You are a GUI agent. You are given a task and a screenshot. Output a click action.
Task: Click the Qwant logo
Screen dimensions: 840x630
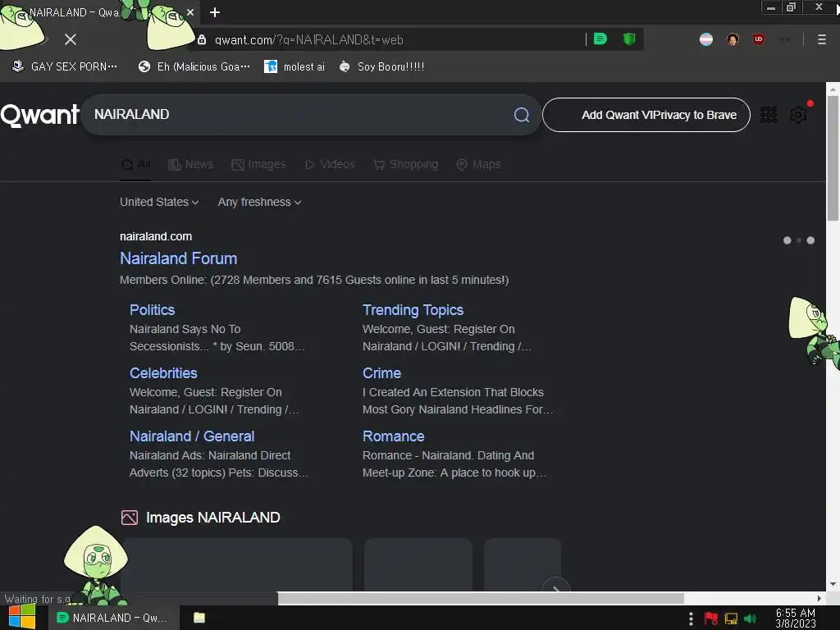(x=40, y=115)
